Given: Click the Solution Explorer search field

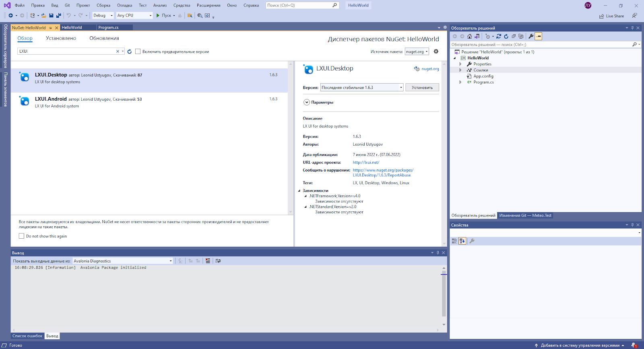Looking at the screenshot, I should [545, 45].
